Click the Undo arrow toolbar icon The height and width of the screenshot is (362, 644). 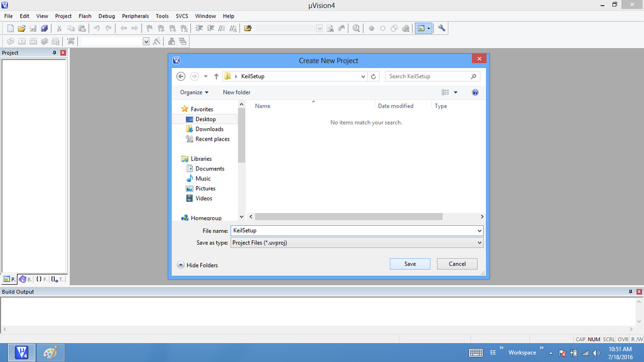point(97,28)
